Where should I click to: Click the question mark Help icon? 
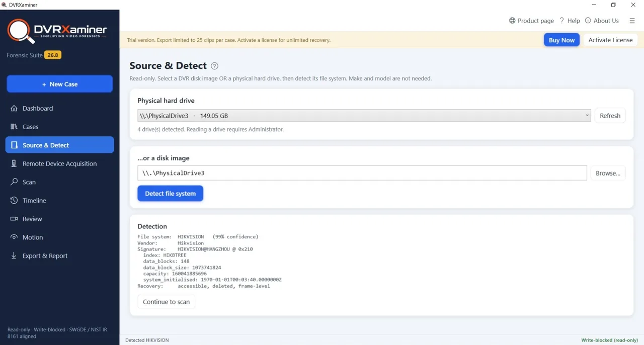(x=561, y=21)
